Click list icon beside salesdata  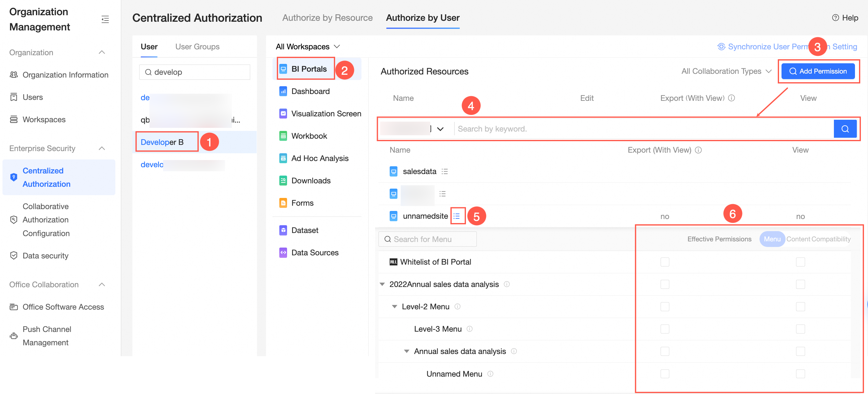(x=445, y=171)
